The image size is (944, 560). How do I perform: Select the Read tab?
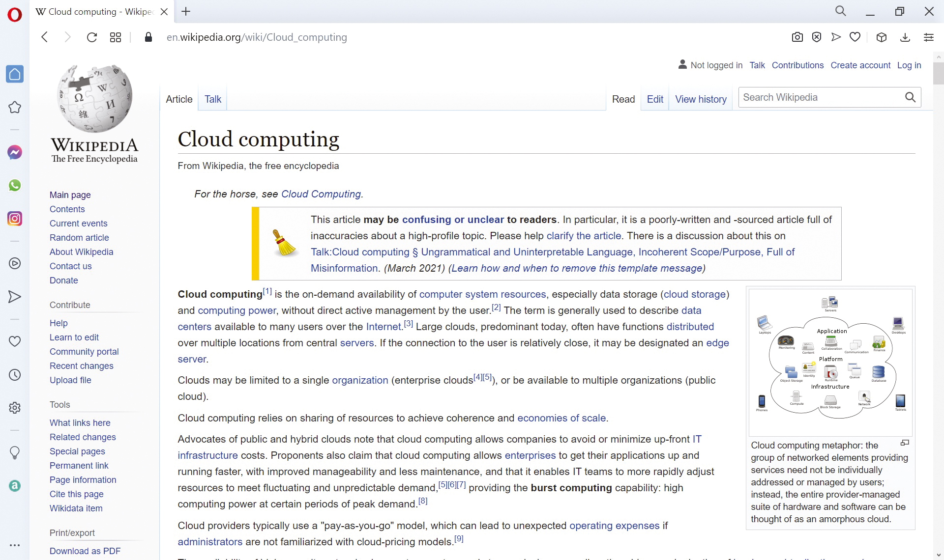tap(623, 99)
